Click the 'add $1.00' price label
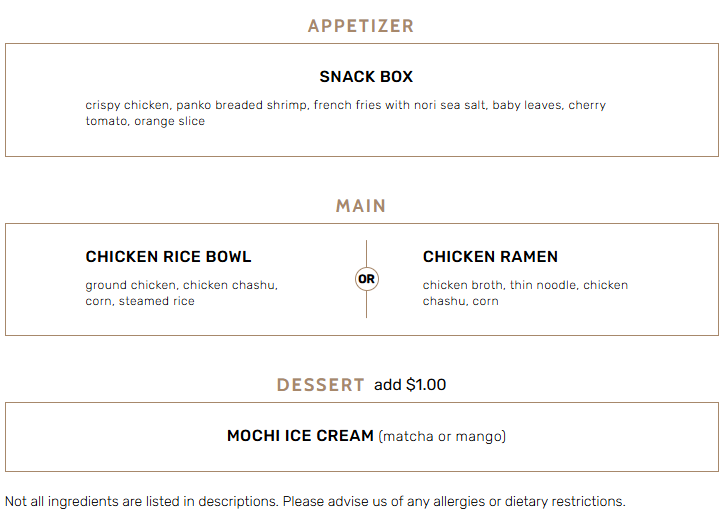 coord(410,385)
